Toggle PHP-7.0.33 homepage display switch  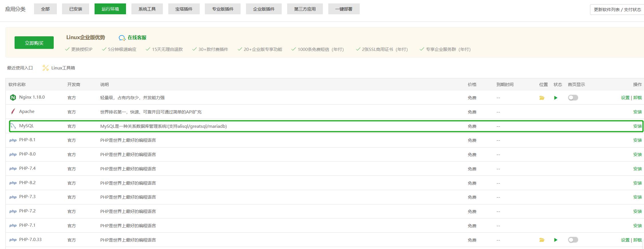click(x=573, y=240)
